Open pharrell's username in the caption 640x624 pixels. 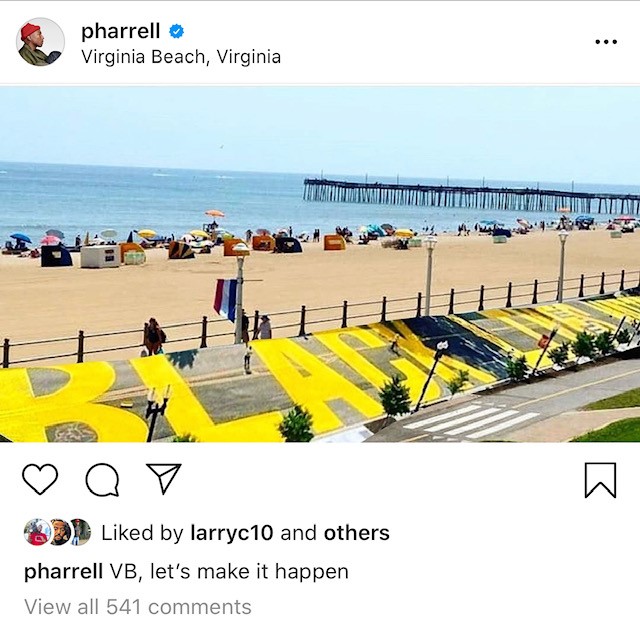coord(63,571)
